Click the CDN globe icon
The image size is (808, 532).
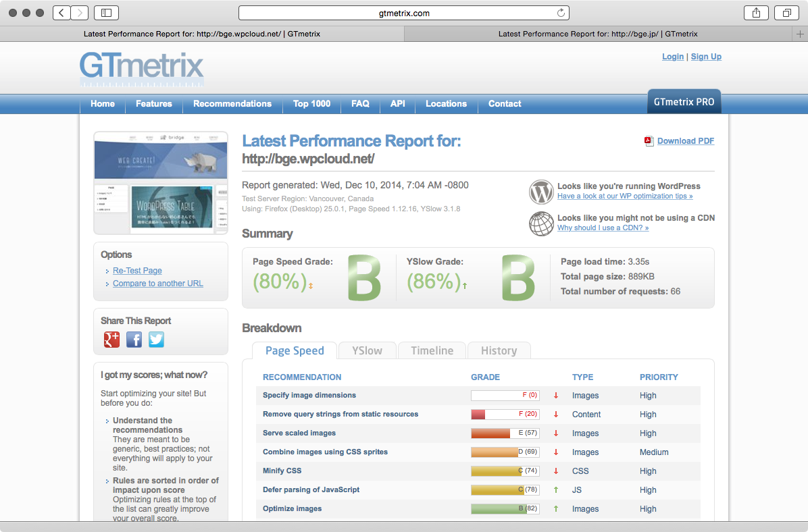click(541, 223)
